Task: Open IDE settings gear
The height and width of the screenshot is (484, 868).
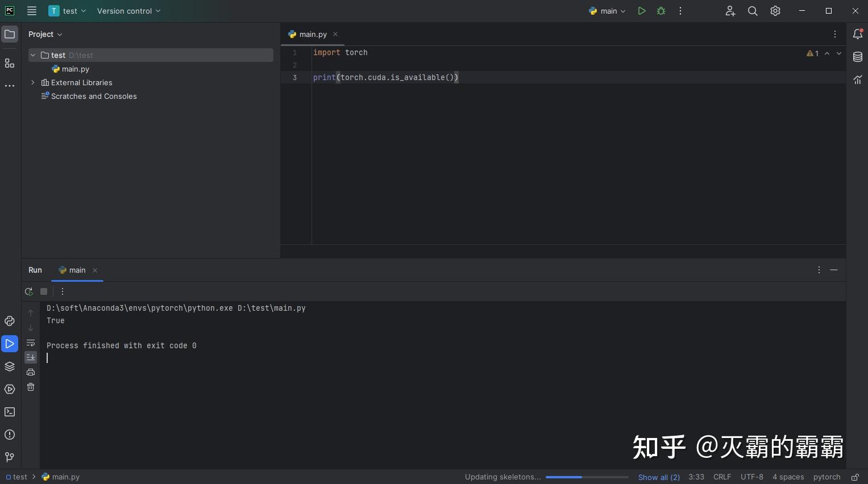Action: 775,11
